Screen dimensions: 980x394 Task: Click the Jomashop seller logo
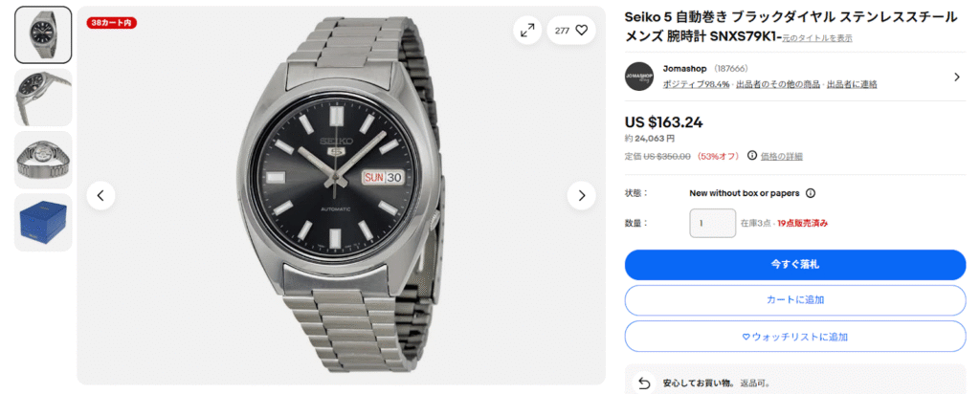639,77
